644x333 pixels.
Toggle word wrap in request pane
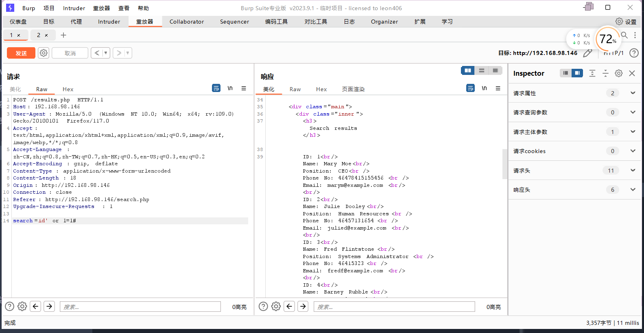tap(216, 88)
